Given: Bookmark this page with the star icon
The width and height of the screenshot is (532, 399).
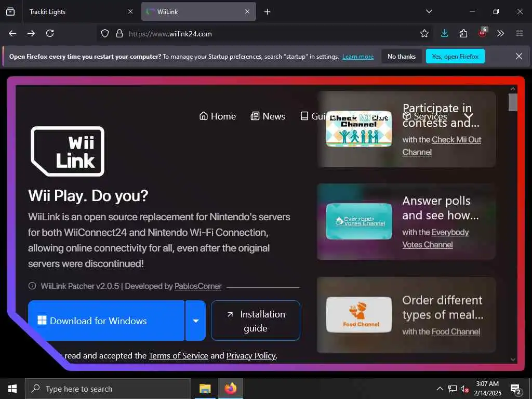Looking at the screenshot, I should [424, 33].
